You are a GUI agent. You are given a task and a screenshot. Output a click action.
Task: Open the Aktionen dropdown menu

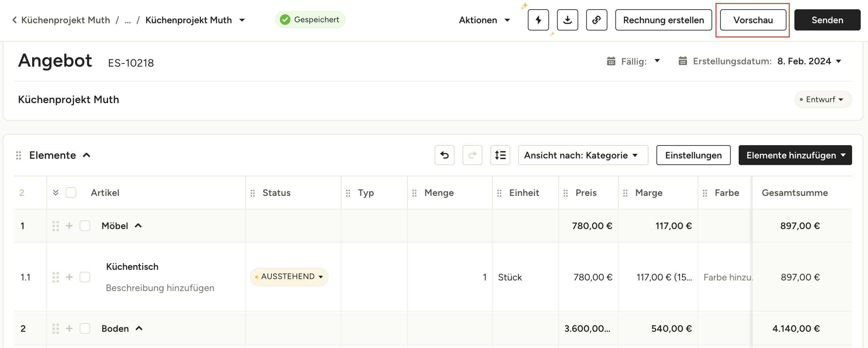(x=484, y=20)
